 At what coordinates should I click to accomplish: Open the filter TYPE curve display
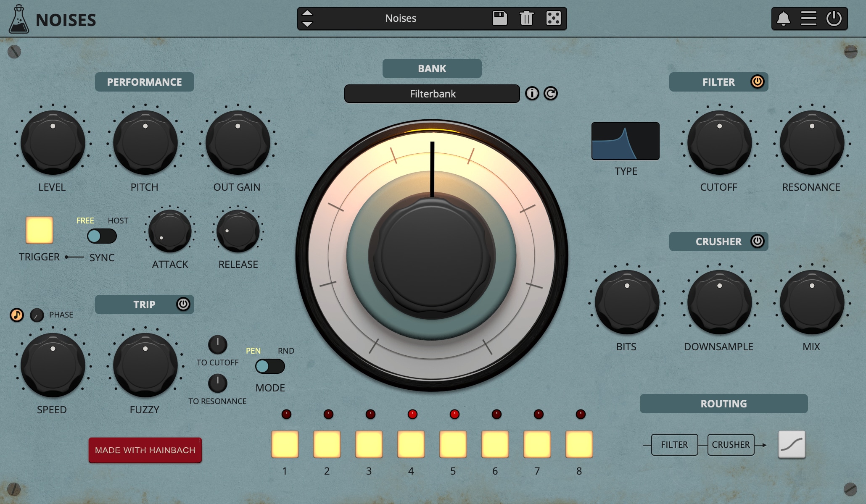626,142
